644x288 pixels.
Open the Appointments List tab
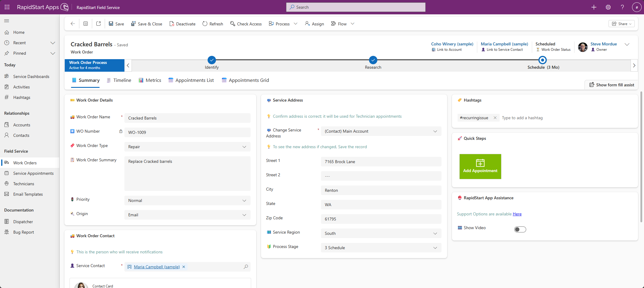coord(191,80)
